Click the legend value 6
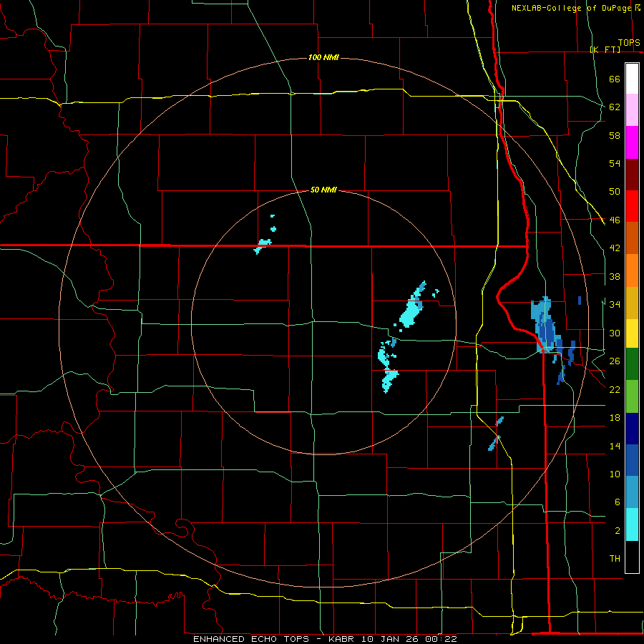Viewport: 644px width, 644px height. click(618, 502)
